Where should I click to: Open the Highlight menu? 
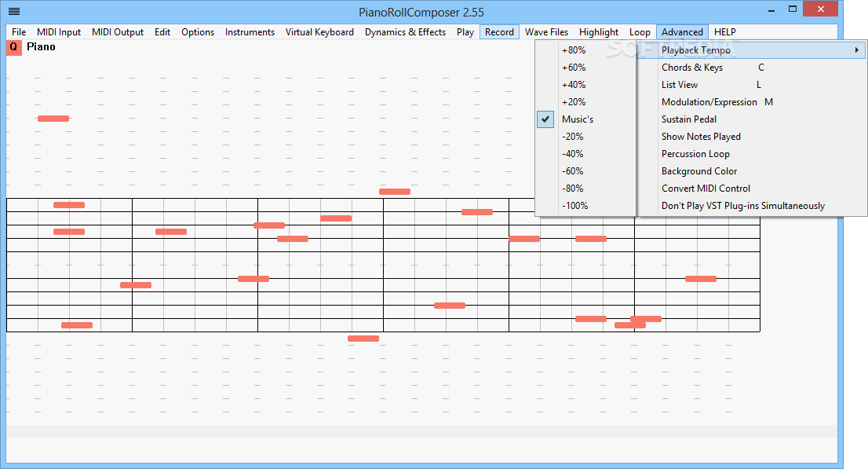tap(598, 32)
